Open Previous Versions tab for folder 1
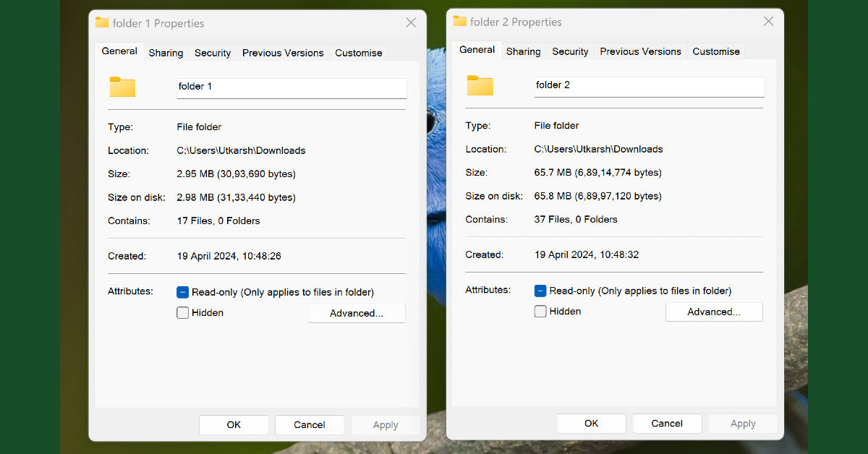Image resolution: width=868 pixels, height=454 pixels. 283,53
